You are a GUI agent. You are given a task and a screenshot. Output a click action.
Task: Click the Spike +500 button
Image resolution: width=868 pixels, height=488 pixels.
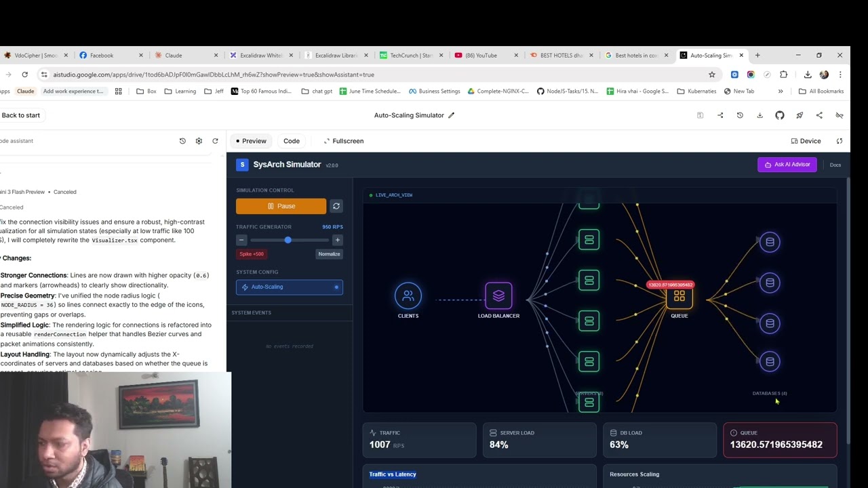(x=251, y=254)
